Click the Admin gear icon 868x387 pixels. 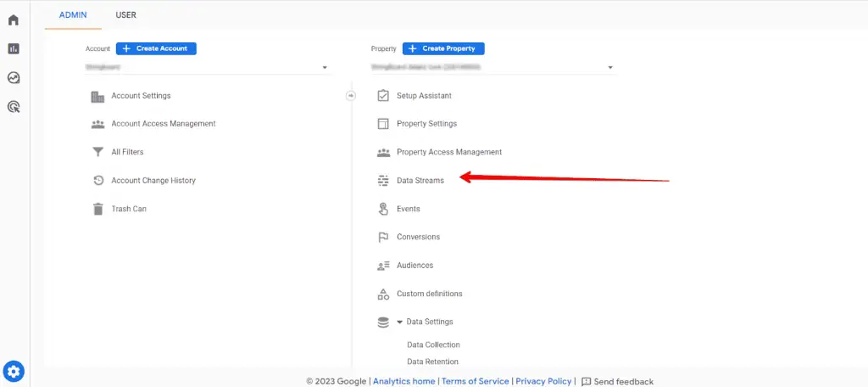click(14, 371)
